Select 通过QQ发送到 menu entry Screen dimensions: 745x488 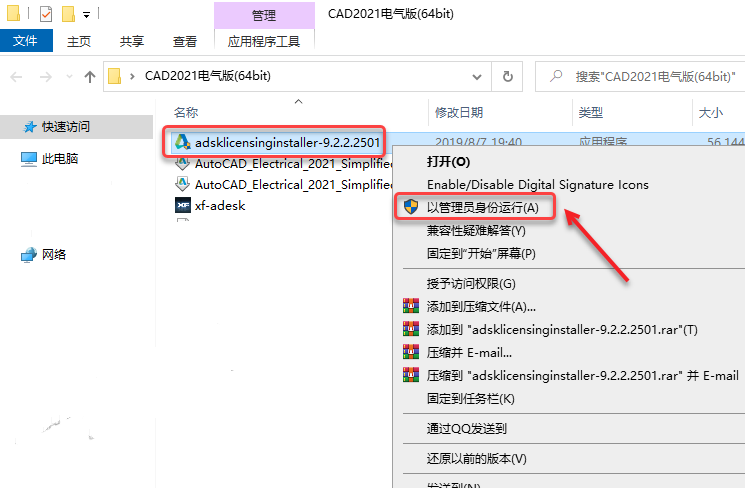tap(467, 429)
